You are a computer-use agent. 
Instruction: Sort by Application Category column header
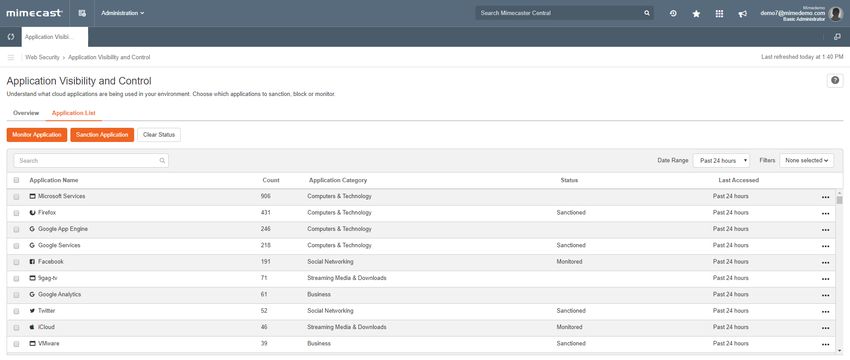[338, 180]
